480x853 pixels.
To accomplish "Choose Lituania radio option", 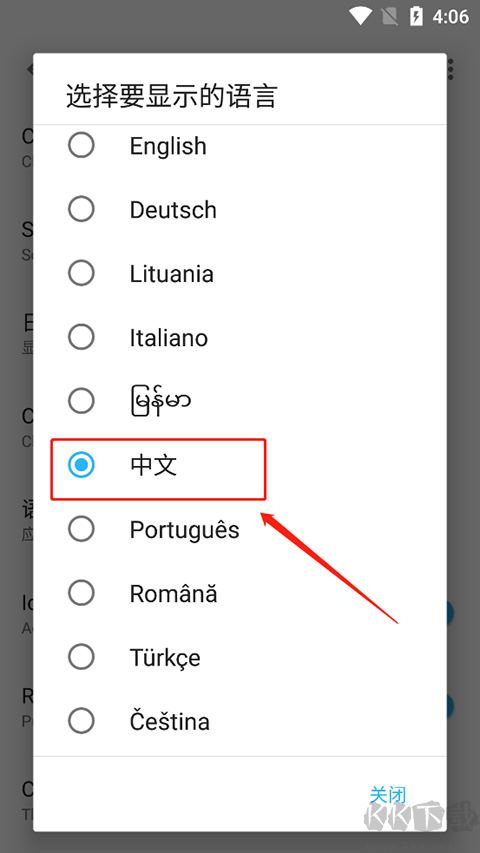I will click(x=81, y=273).
